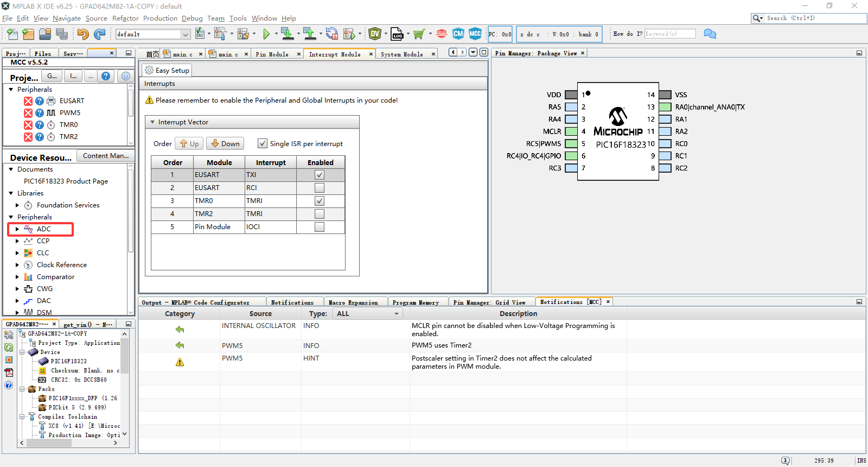Click RC5 PWM5 pin 5 green box
Image resolution: width=868 pixels, height=467 pixels.
tap(571, 144)
